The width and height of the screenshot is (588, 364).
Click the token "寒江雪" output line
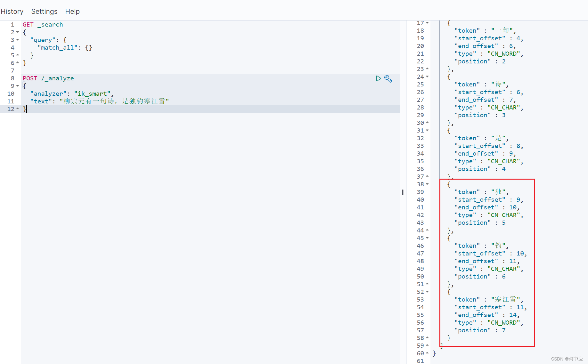point(489,300)
